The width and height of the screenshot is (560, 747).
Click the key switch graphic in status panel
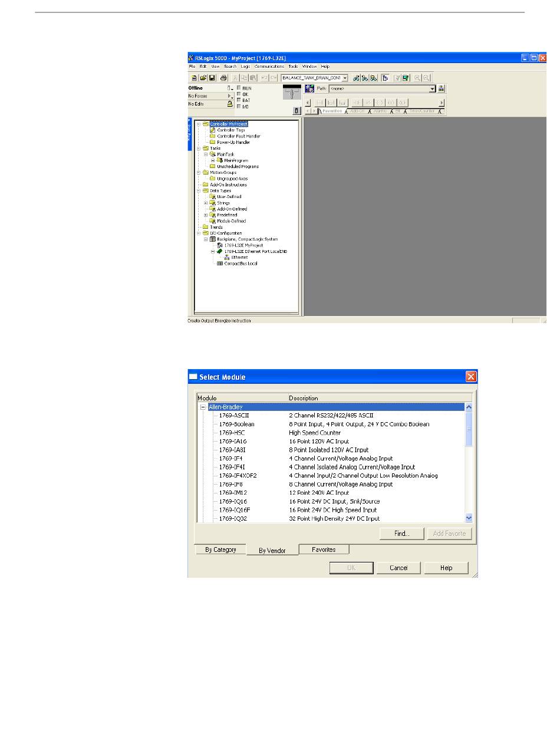pyautogui.click(x=292, y=92)
